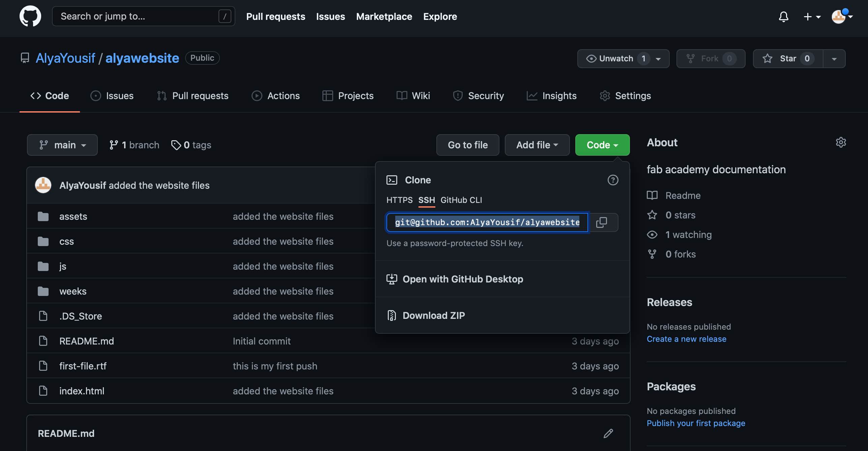The height and width of the screenshot is (451, 868).
Task: Click the clone help question icon
Action: point(613,180)
